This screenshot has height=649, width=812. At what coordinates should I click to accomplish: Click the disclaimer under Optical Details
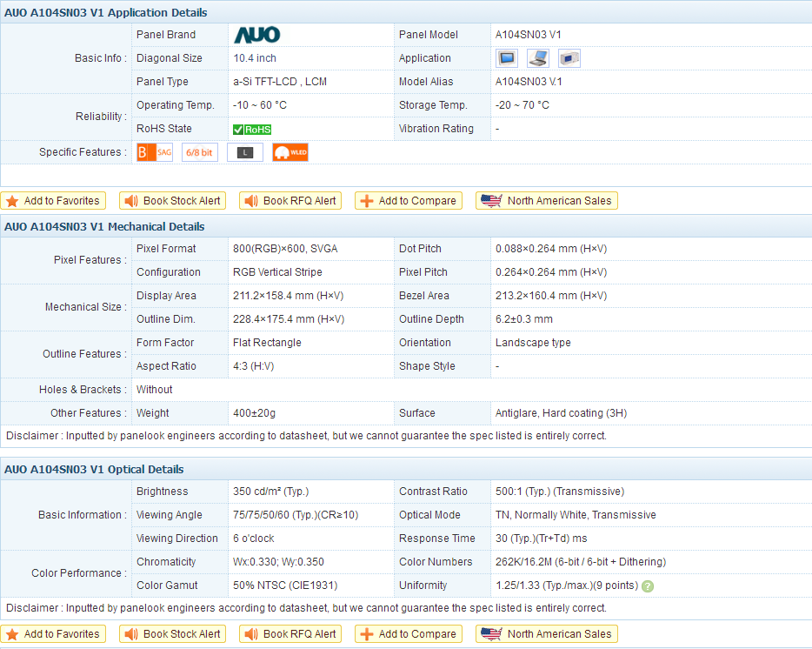[x=306, y=608]
